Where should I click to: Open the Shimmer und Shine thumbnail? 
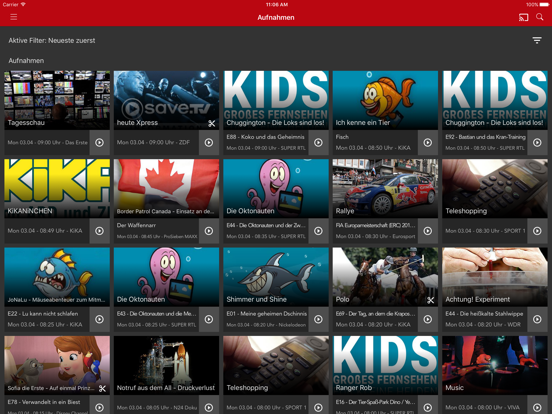coord(276,277)
